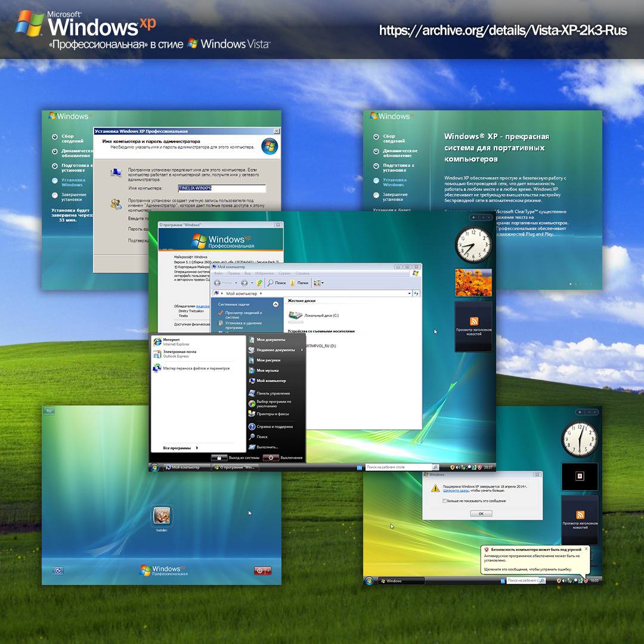
Task: Click the Start orb in the center desktop screenshot
Action: [x=154, y=467]
